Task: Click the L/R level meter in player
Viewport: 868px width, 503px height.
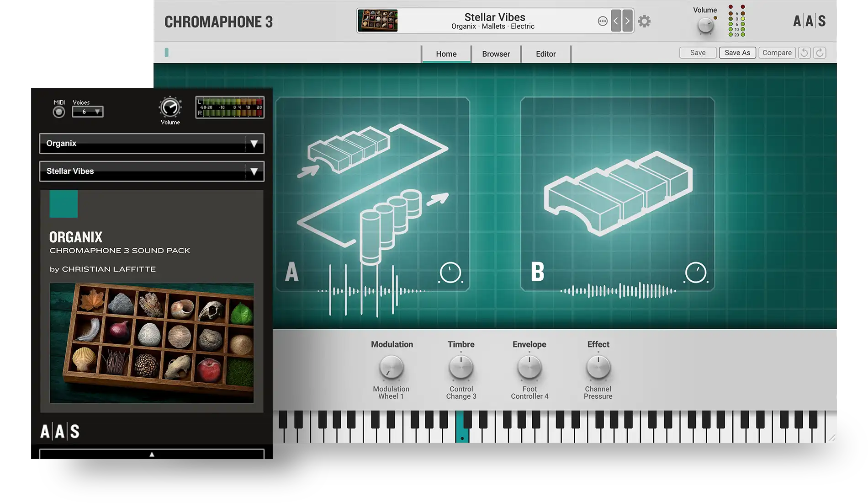Action: 230,107
